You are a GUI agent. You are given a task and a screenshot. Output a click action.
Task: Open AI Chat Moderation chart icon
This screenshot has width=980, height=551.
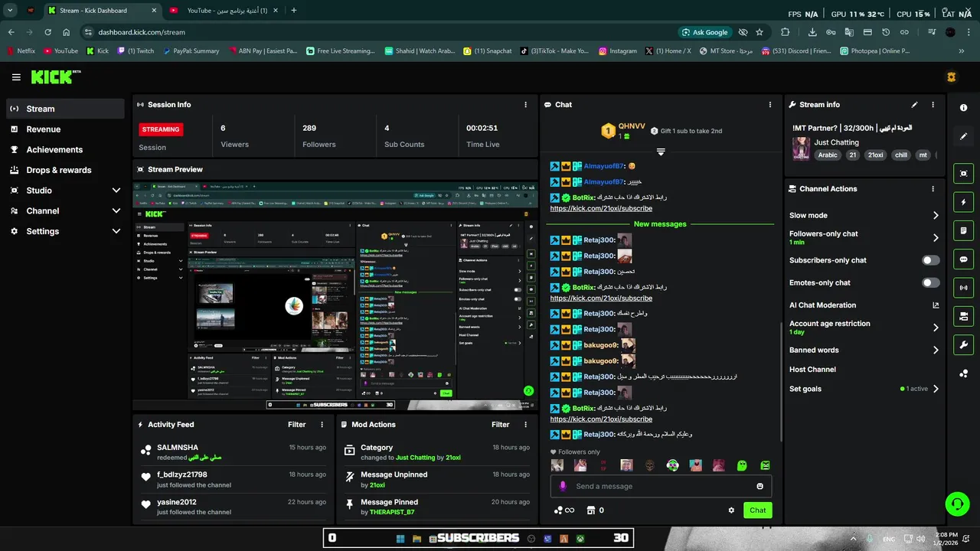click(x=936, y=305)
